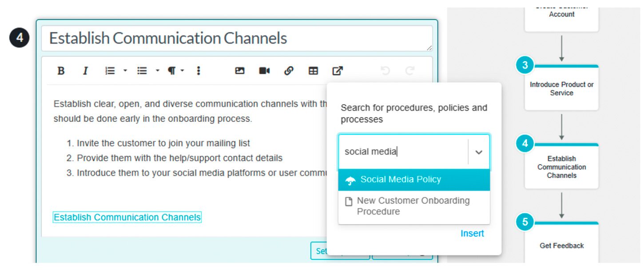
Task: Toggle bold formatting in the editor
Action: [61, 70]
